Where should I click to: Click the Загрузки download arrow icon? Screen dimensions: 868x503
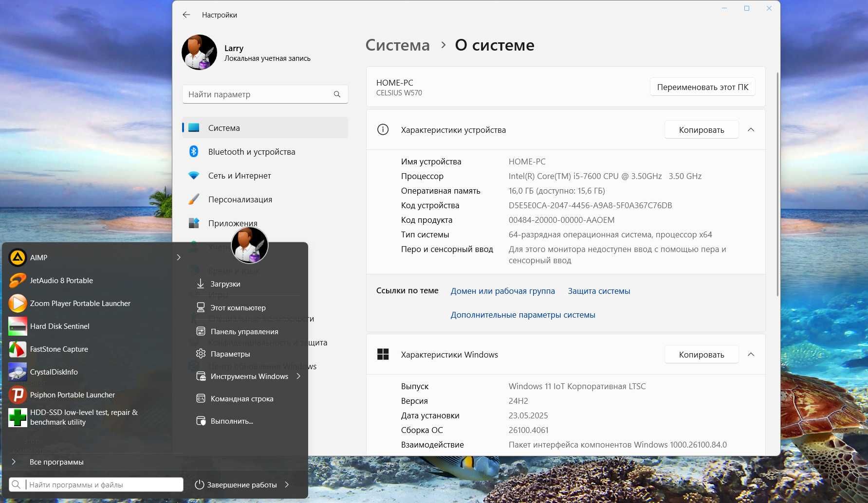200,284
